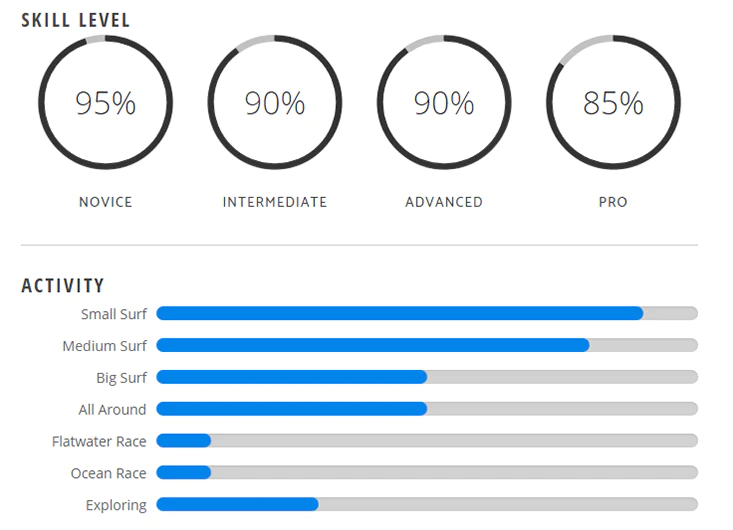Click the NOVICE label text

point(106,202)
